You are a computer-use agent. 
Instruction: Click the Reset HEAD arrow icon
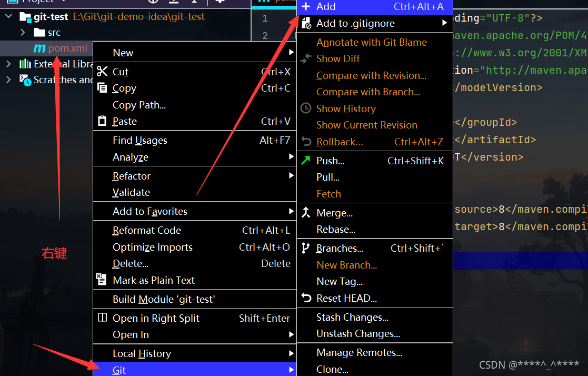click(x=306, y=298)
